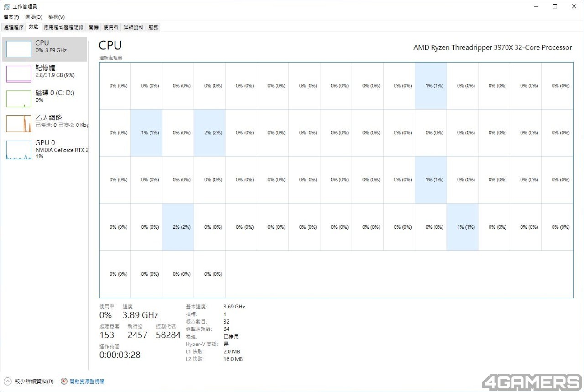Close the Task Manager window
Screen dimensions: 584x392
pos(574,6)
